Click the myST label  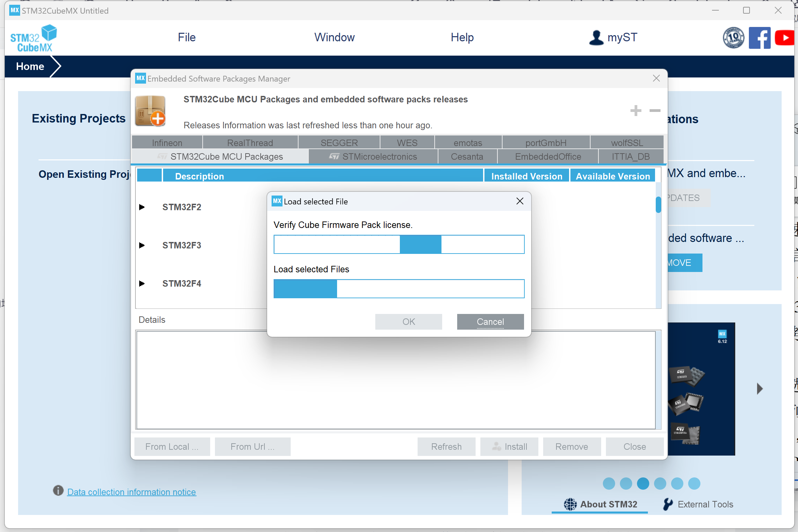coord(622,38)
